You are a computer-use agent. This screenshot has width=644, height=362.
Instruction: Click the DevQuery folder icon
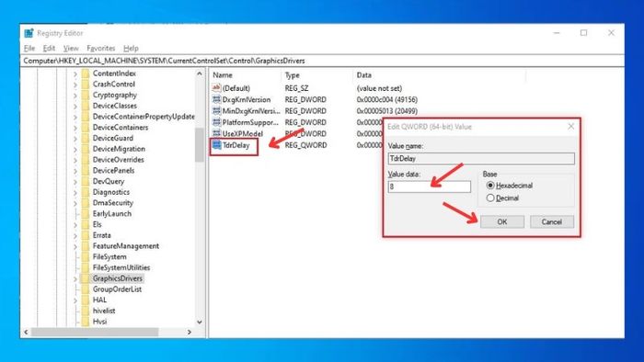coord(86,181)
